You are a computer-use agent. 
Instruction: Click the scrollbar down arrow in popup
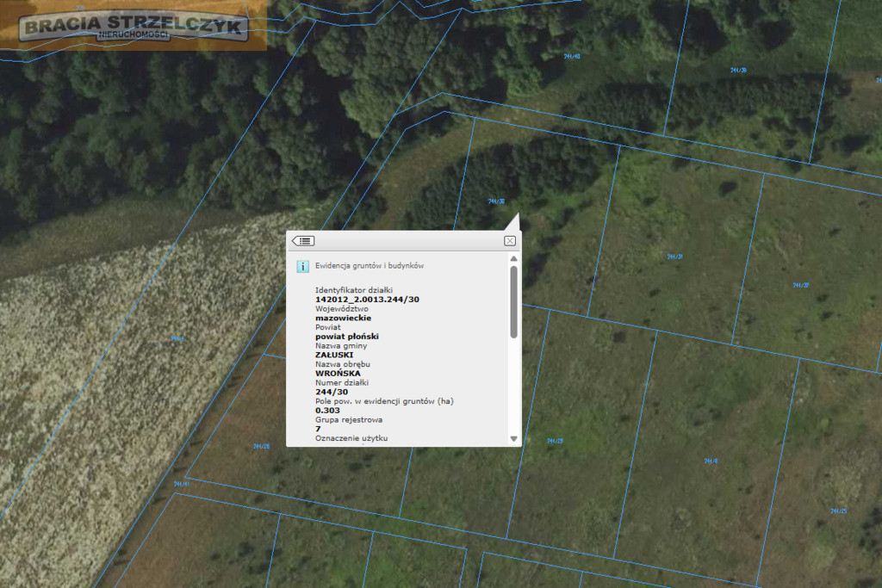[513, 438]
